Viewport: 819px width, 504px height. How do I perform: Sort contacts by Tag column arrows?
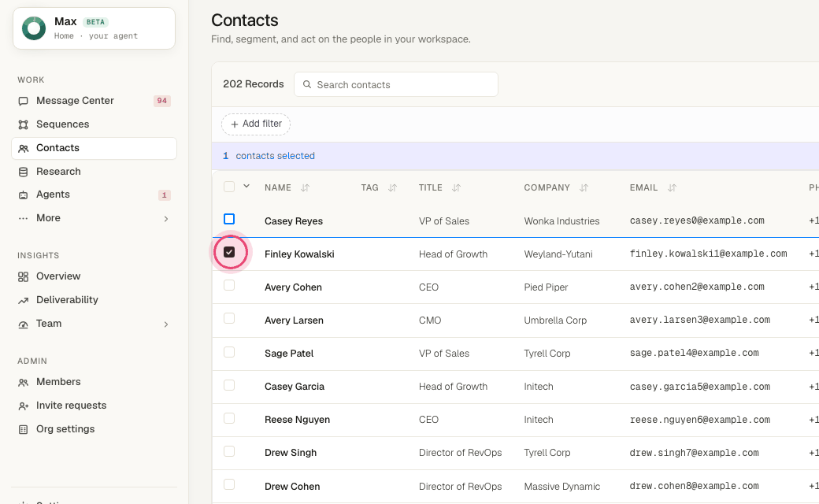pos(392,187)
